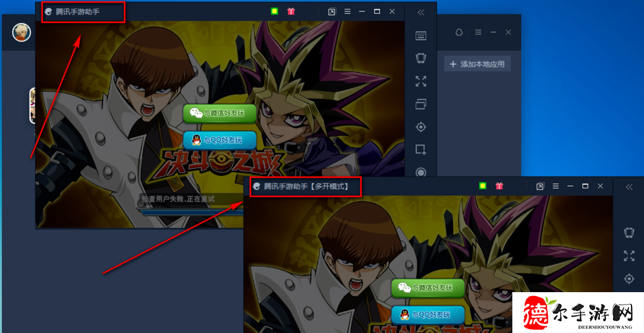Click 与微信好友玩 button in 多开模式 window
Viewport: 644px width, 333px height.
click(428, 288)
